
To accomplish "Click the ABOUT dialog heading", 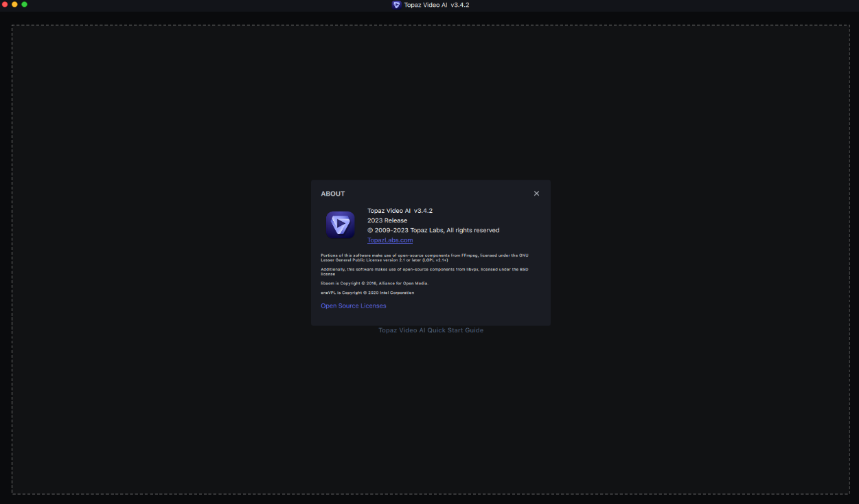I will [x=333, y=194].
